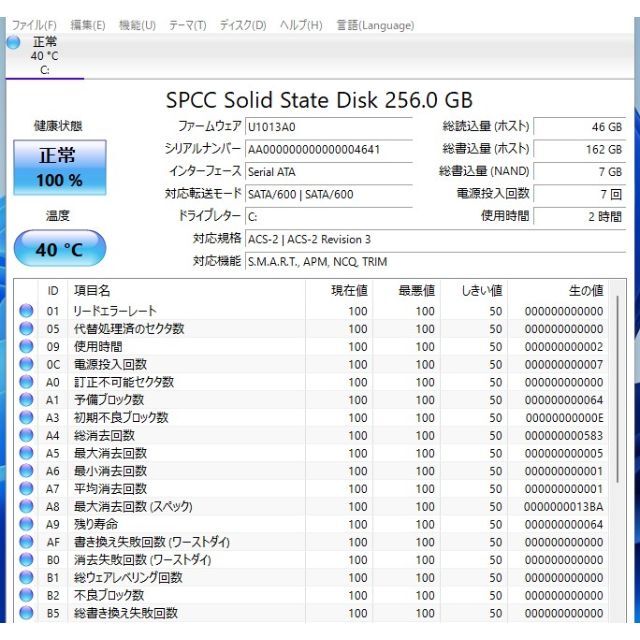Click the 現在値 column header
Image resolution: width=640 pixels, height=640 pixels.
[x=349, y=291]
